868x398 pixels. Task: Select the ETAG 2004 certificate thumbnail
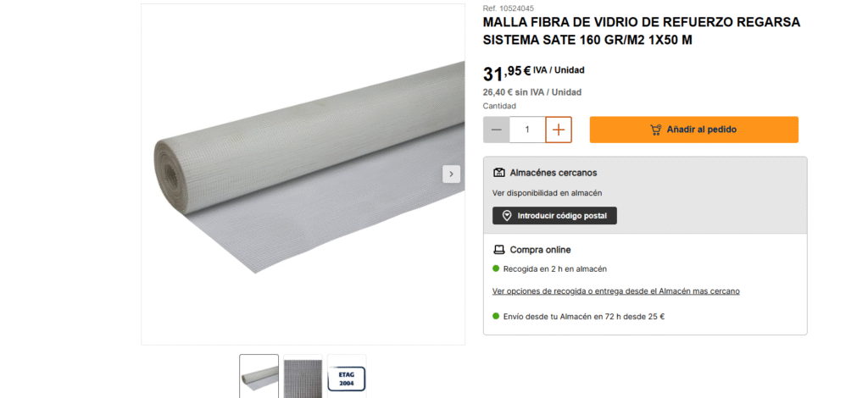(x=347, y=376)
